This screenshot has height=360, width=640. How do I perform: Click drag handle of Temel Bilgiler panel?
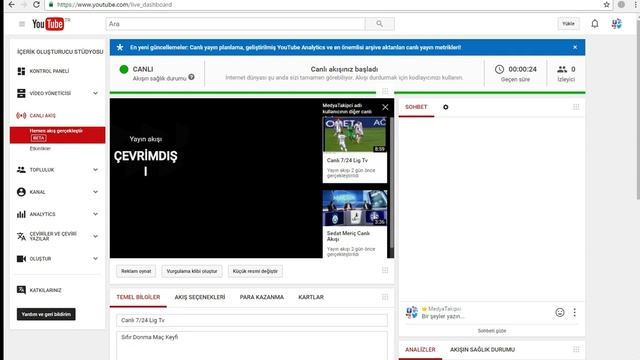pyautogui.click(x=384, y=297)
